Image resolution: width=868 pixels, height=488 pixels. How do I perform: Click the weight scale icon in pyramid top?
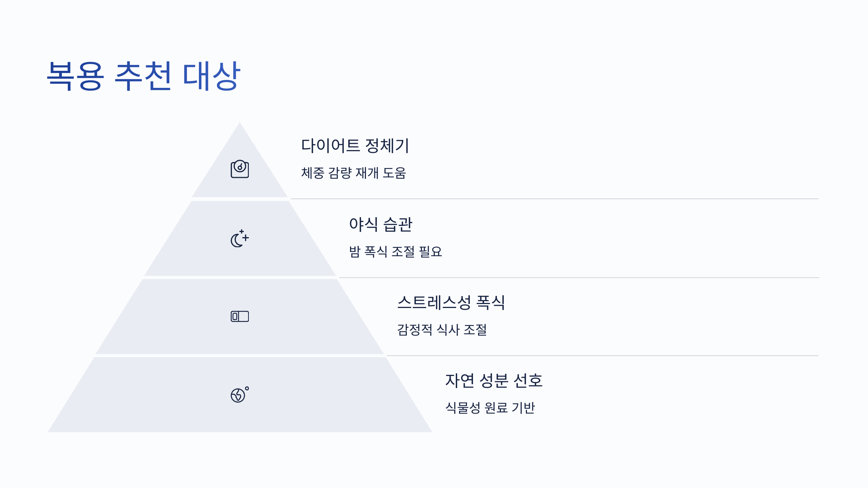pyautogui.click(x=240, y=169)
